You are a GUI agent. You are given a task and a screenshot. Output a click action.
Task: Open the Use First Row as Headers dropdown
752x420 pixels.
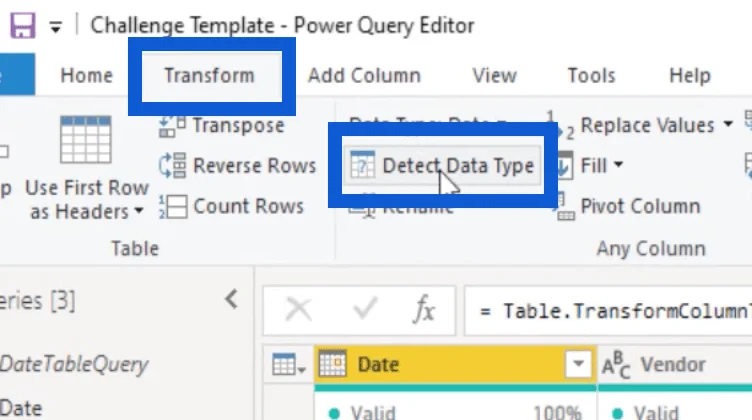click(139, 211)
